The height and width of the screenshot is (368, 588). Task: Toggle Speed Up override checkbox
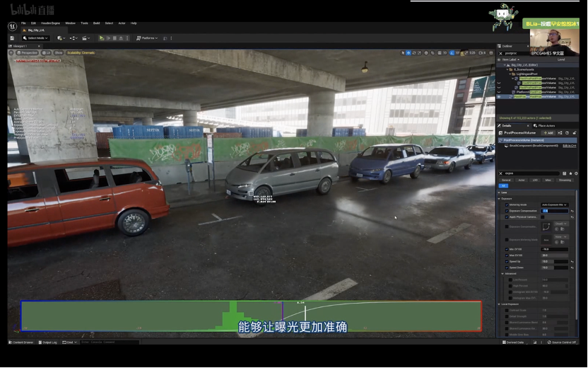click(507, 261)
